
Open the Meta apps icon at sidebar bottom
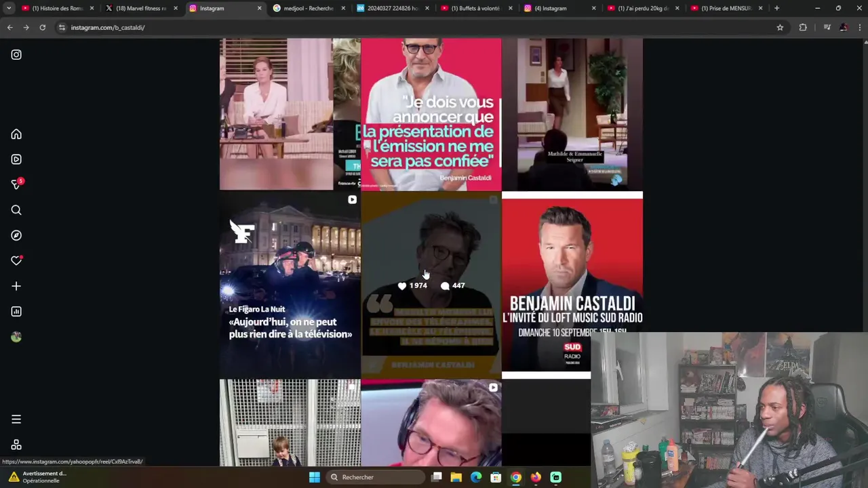16,445
